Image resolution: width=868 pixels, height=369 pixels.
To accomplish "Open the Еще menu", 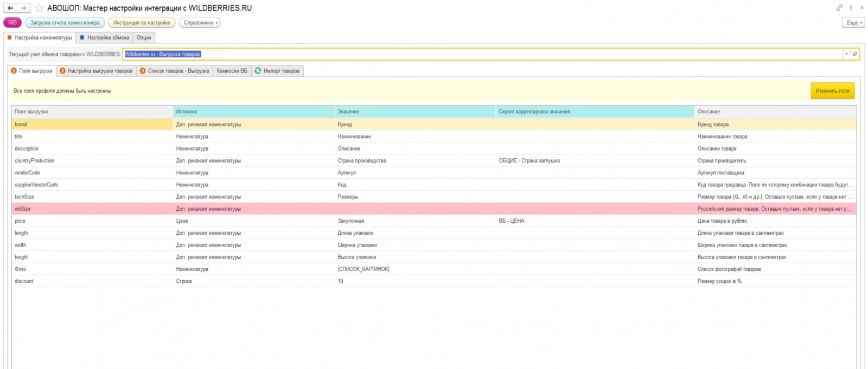I will (853, 23).
